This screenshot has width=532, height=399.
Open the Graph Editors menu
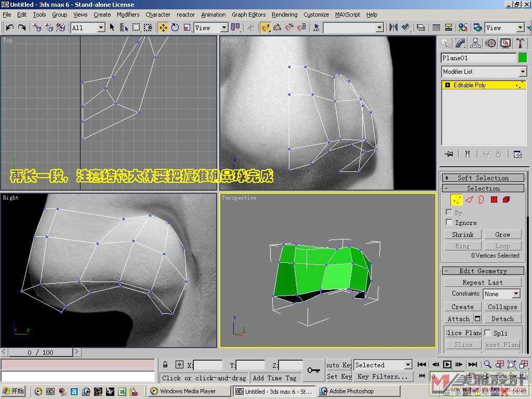(x=249, y=15)
